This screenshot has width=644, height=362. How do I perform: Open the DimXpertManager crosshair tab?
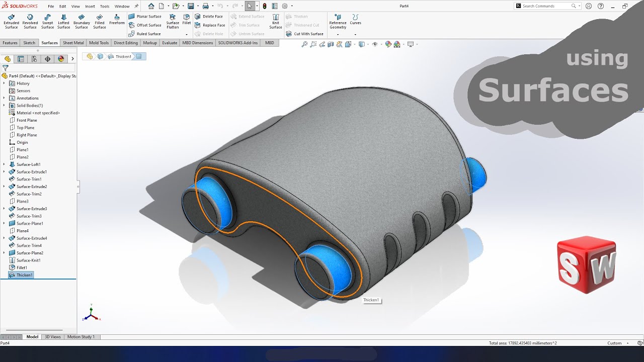click(x=48, y=59)
